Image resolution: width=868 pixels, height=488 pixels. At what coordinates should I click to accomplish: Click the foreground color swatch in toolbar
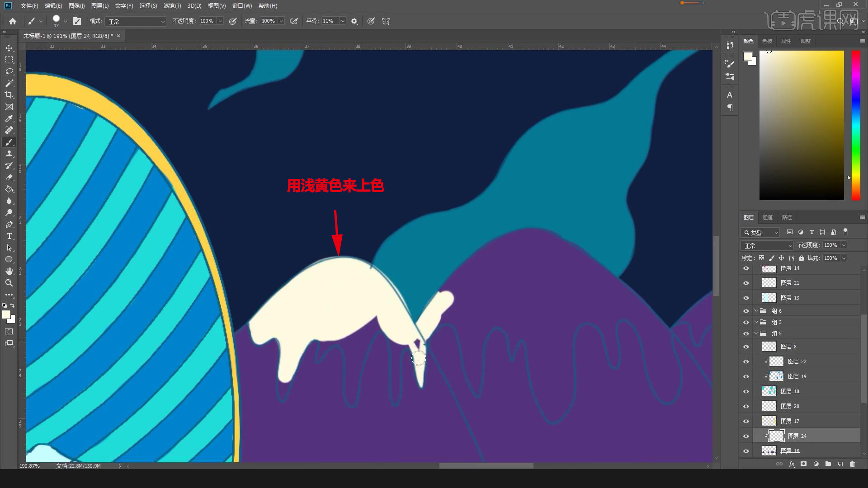[6, 314]
